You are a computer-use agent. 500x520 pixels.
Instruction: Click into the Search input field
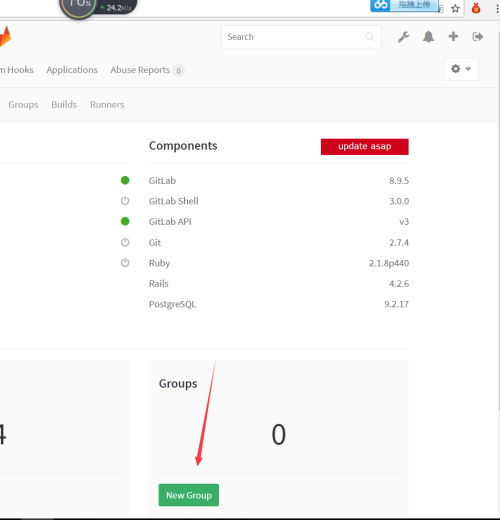coord(301,37)
